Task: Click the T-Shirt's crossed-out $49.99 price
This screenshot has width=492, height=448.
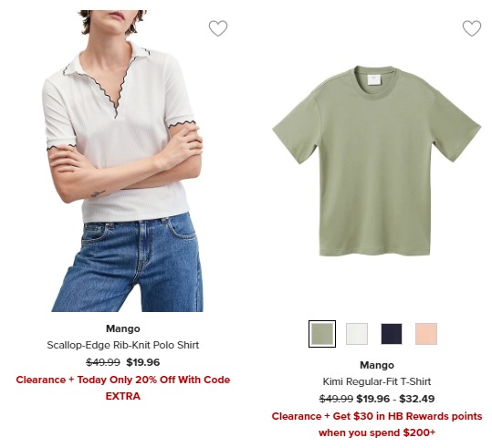Action: 336,399
